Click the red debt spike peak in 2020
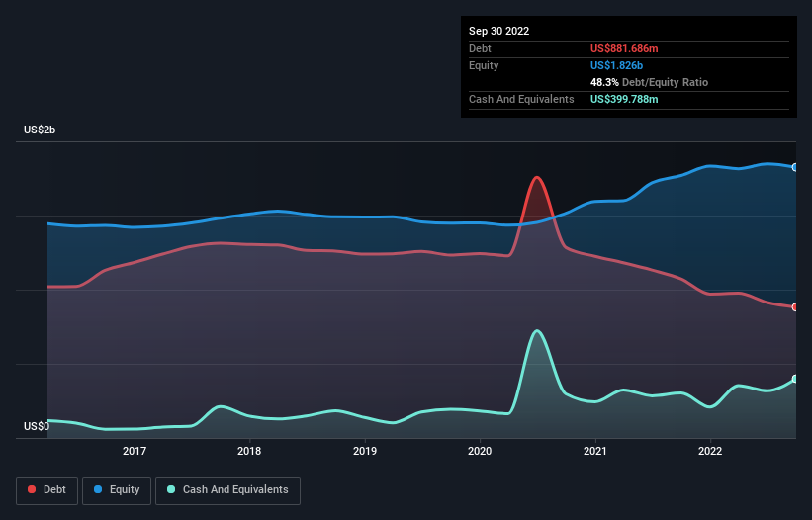 pyautogui.click(x=537, y=178)
